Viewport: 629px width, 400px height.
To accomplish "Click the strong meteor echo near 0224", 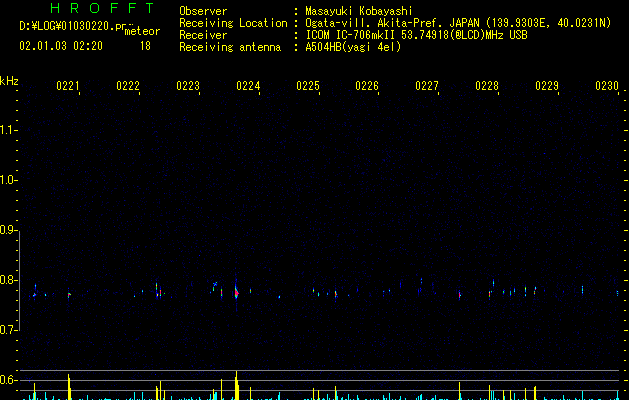I will 237,292.
